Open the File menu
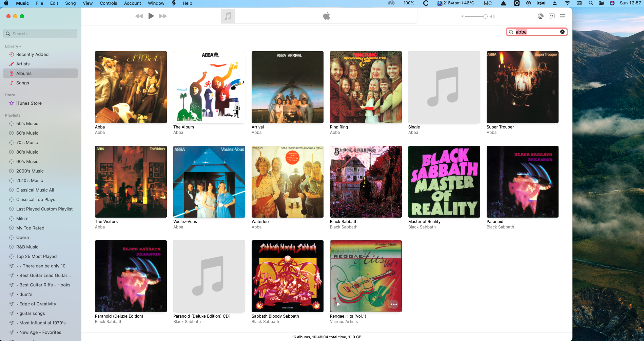The width and height of the screenshot is (644, 341). [x=40, y=3]
